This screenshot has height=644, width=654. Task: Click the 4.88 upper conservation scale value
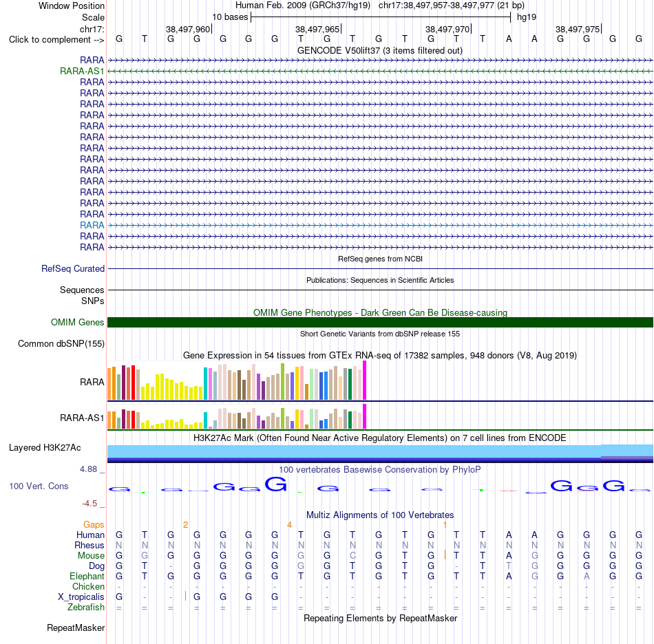tap(88, 469)
